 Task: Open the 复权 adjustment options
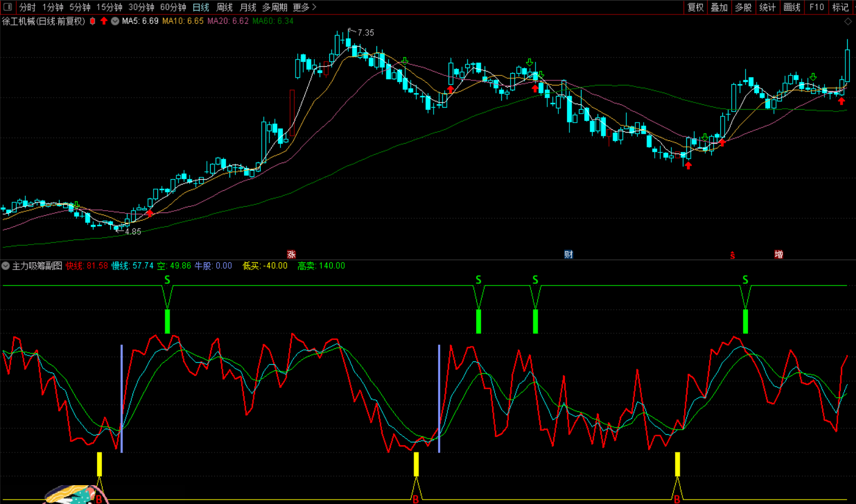(x=696, y=7)
